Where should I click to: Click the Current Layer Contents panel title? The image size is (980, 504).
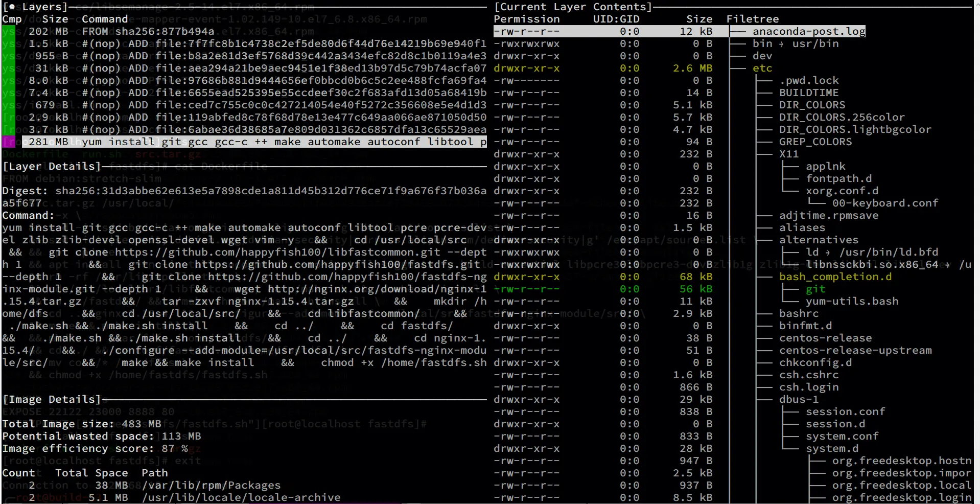[x=573, y=7]
